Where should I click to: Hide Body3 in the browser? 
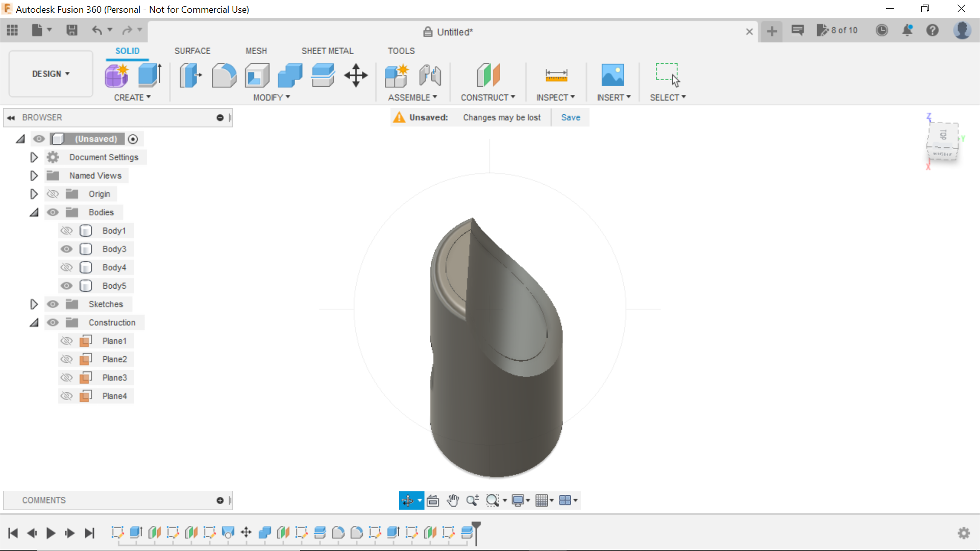[66, 249]
